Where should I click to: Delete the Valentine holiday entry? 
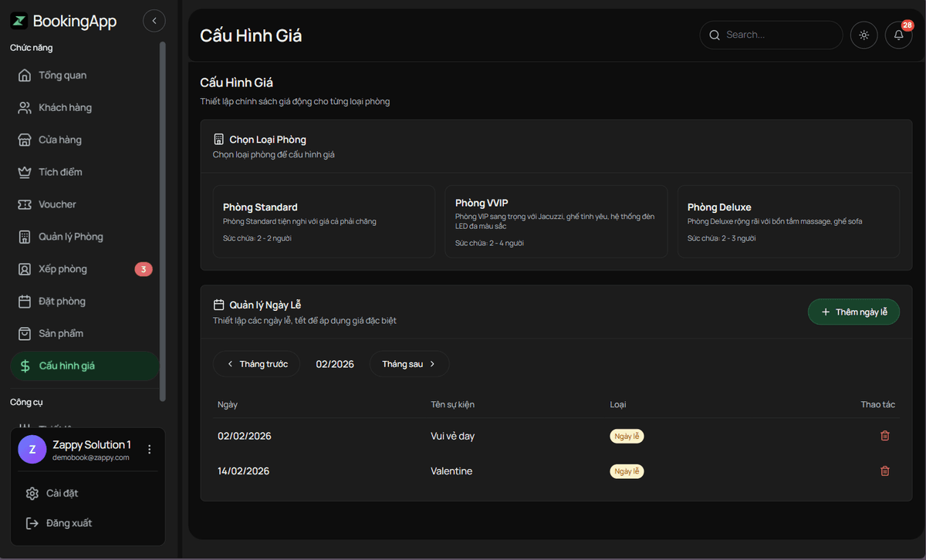[x=884, y=471]
